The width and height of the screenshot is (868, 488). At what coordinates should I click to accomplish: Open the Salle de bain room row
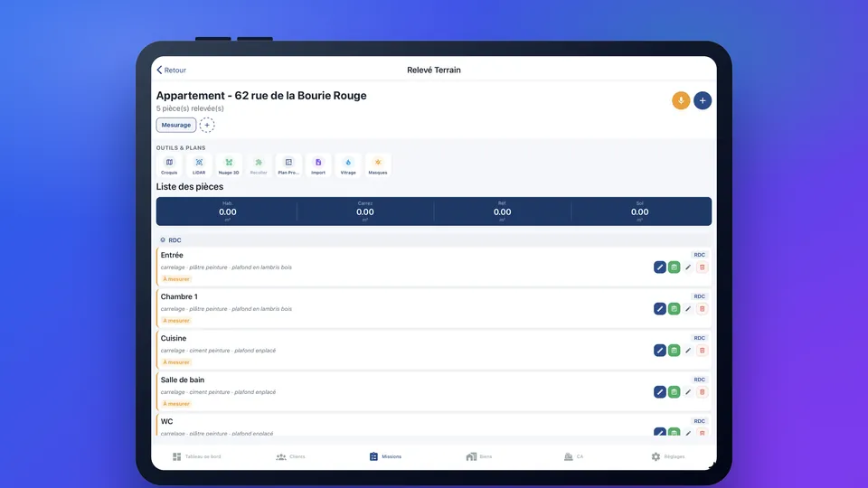[x=434, y=391]
